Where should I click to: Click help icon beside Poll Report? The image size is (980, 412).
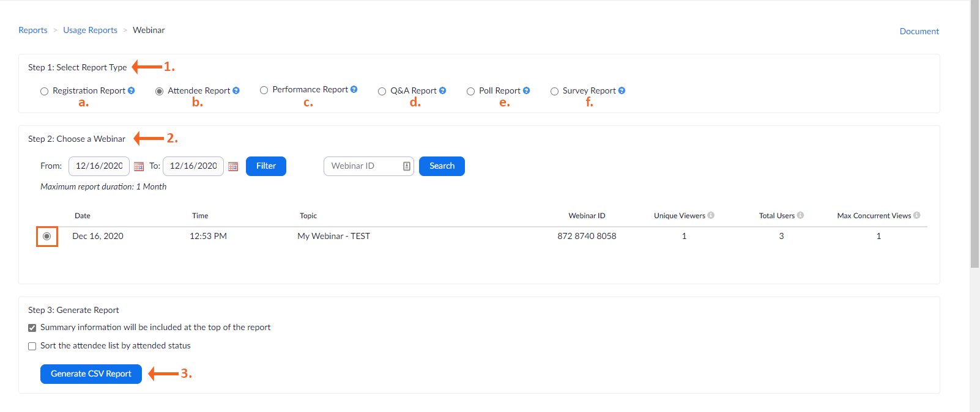coord(527,90)
